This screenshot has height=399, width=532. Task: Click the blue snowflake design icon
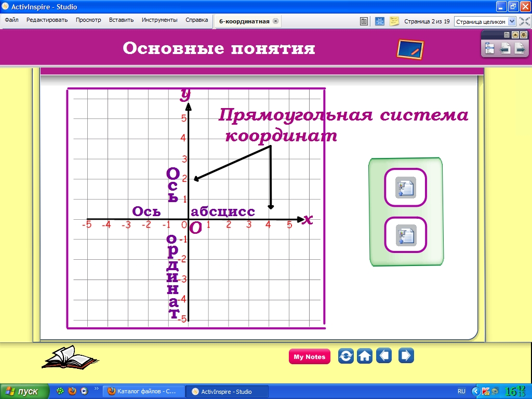click(x=380, y=21)
